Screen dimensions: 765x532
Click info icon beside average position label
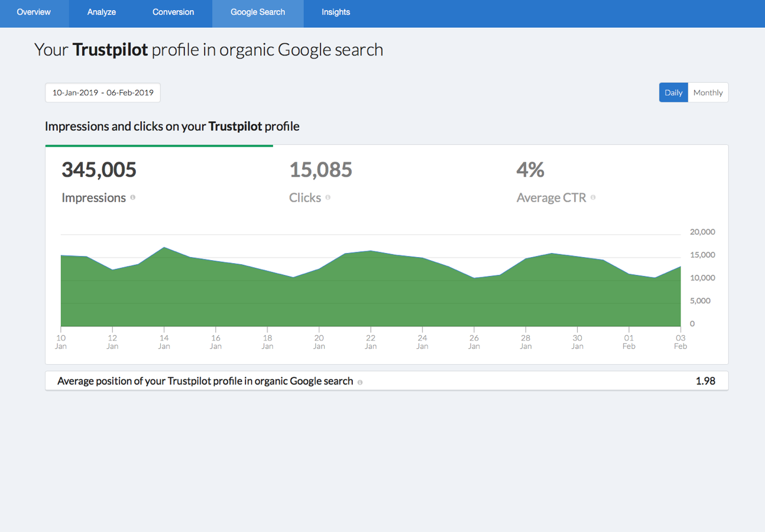360,382
